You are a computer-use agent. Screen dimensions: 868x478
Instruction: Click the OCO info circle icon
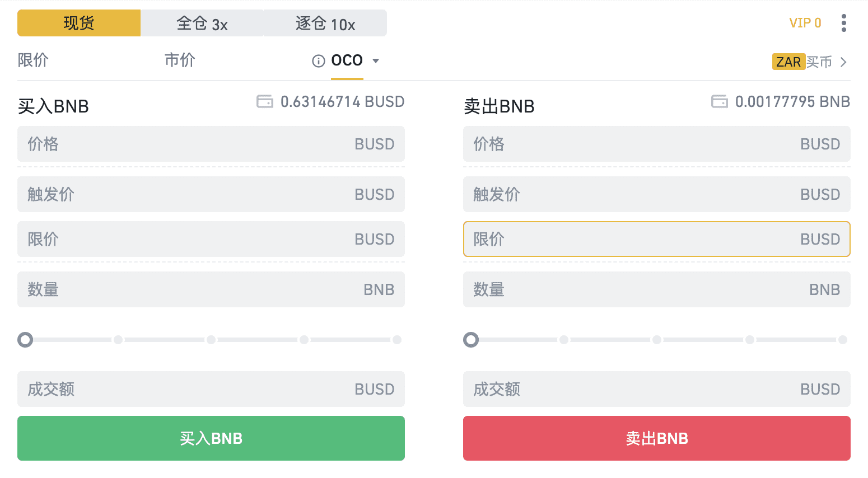coord(319,61)
